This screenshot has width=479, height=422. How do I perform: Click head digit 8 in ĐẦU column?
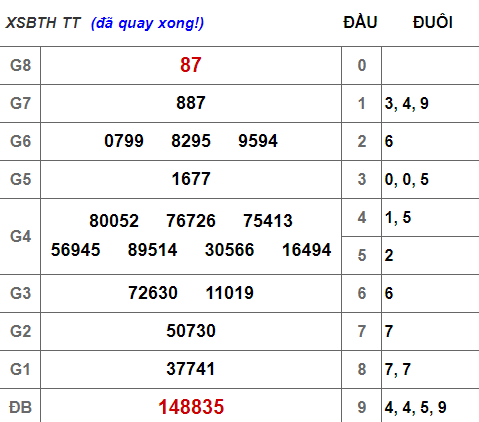point(362,369)
